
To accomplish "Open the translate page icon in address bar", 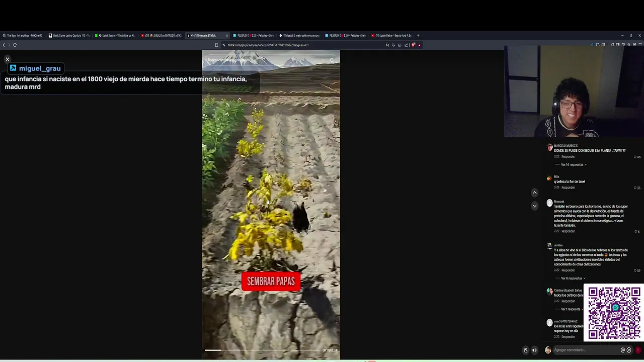I will pos(393,45).
